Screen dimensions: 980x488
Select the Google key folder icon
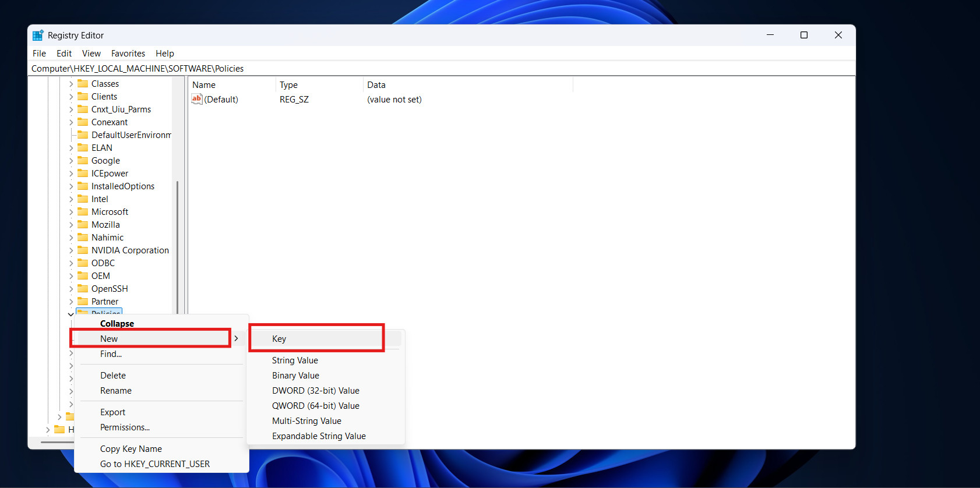click(83, 161)
